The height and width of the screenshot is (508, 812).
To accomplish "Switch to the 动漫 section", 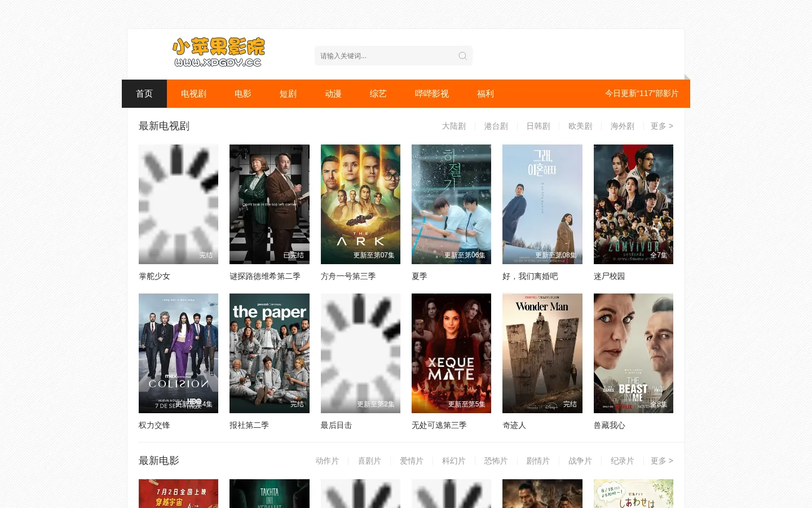I will 333,94.
